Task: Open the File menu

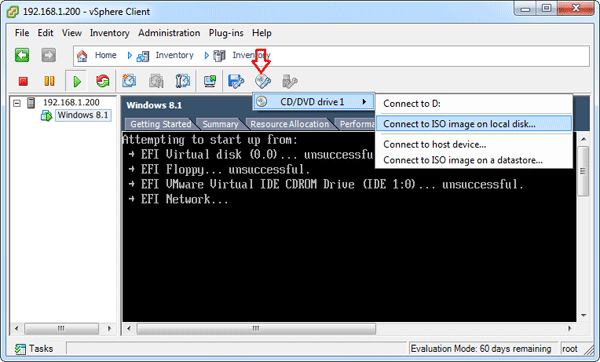Action: point(22,33)
